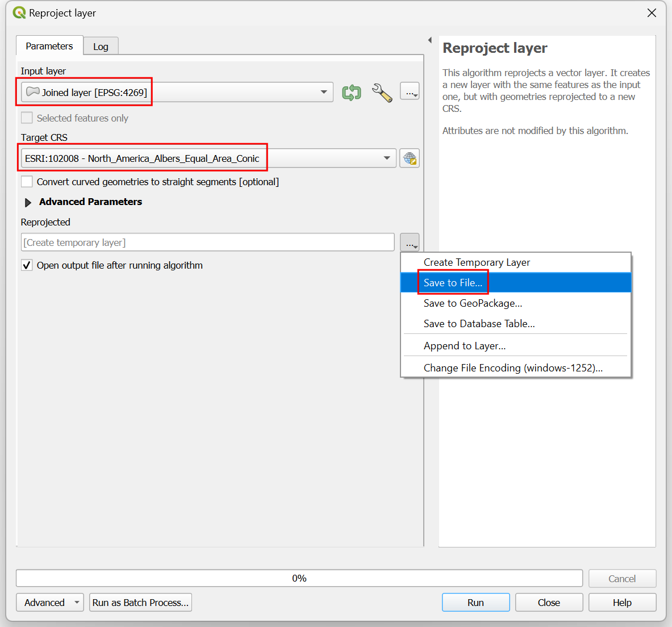
Task: Open the Input layer dropdown
Action: pos(323,93)
